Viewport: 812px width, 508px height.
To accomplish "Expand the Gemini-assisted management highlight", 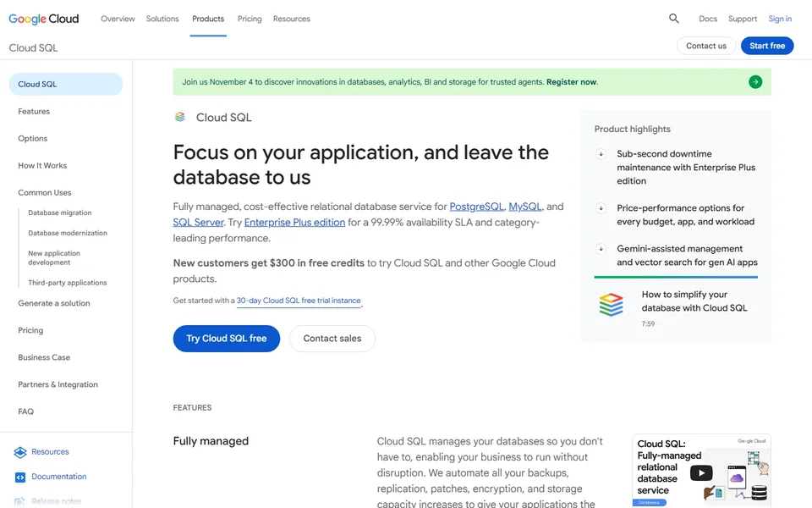I will pos(601,249).
